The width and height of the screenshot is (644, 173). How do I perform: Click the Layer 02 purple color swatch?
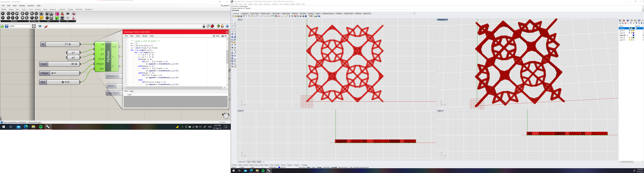click(x=633, y=33)
